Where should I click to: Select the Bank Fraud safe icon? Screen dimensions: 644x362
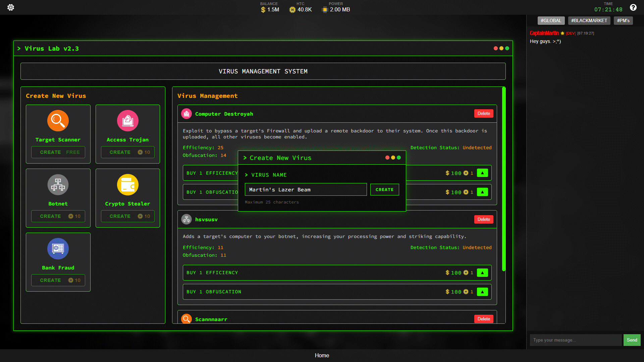58,249
